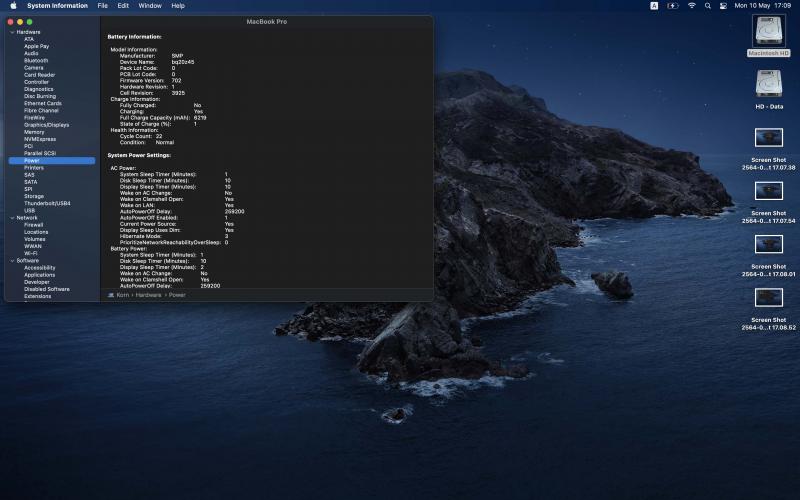Select ATA in the sidebar
This screenshot has width=800, height=500.
29,39
